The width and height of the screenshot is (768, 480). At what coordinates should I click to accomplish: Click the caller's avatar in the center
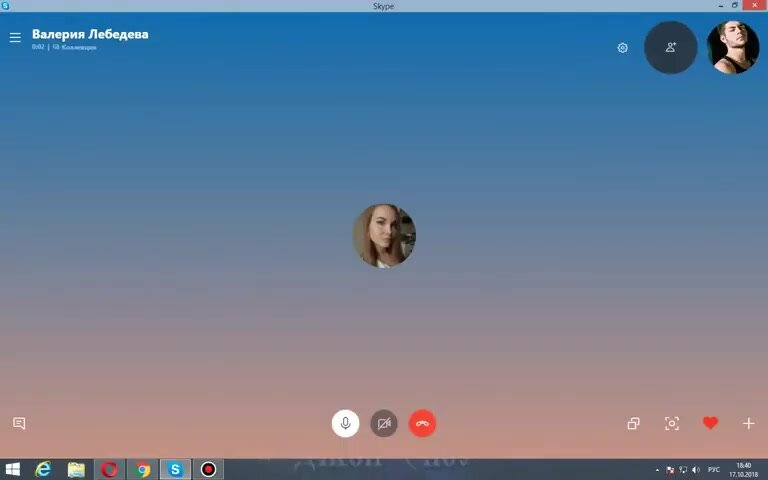[x=384, y=236]
